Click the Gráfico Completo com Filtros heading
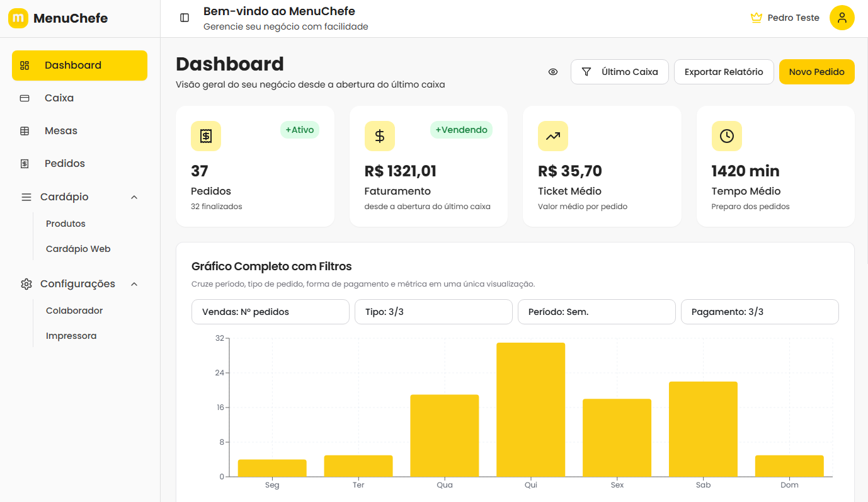The width and height of the screenshot is (868, 502). 271,266
